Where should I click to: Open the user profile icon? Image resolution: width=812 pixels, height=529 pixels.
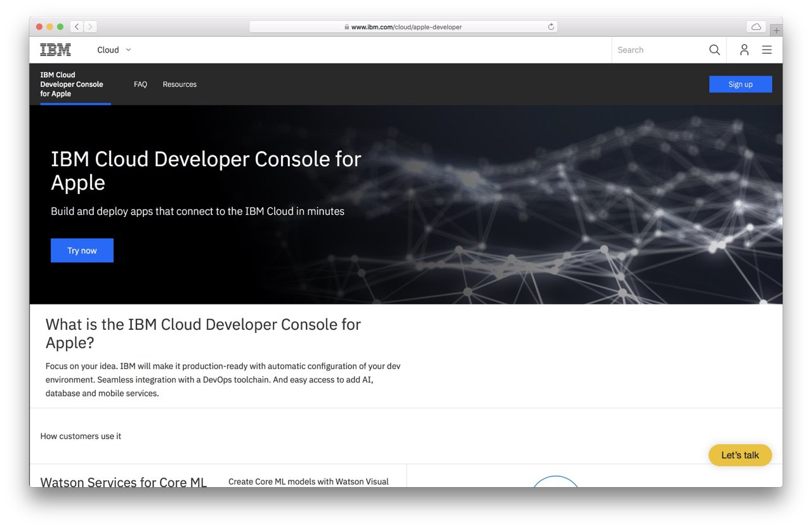(744, 50)
